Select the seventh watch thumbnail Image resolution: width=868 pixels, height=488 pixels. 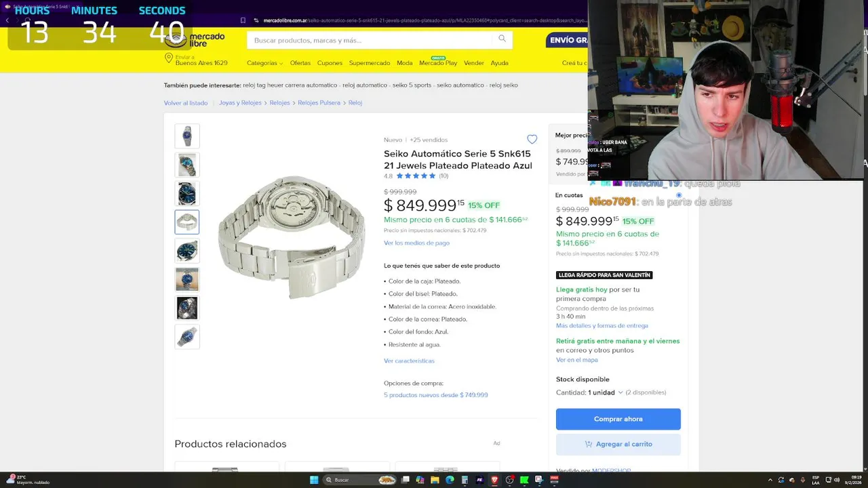pos(187,308)
